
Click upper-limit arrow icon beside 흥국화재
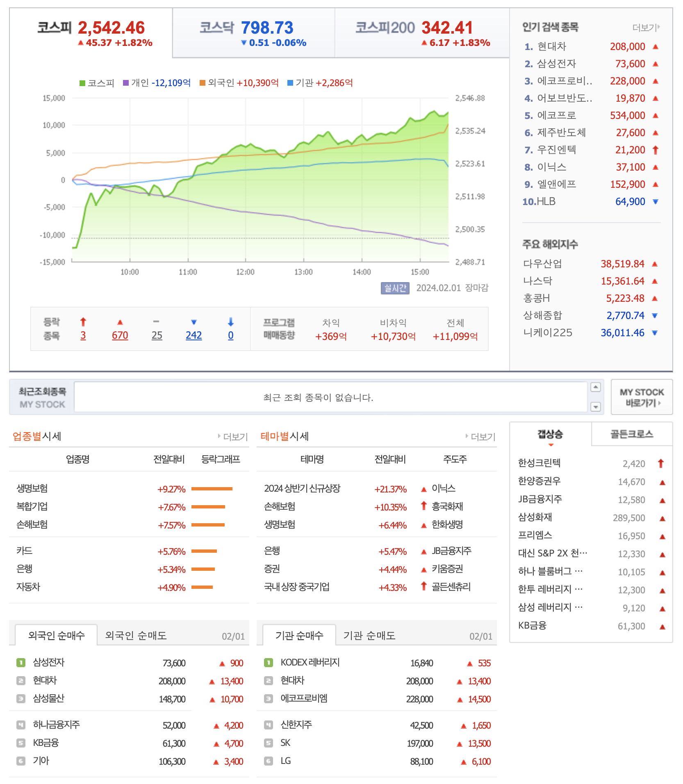click(x=424, y=506)
